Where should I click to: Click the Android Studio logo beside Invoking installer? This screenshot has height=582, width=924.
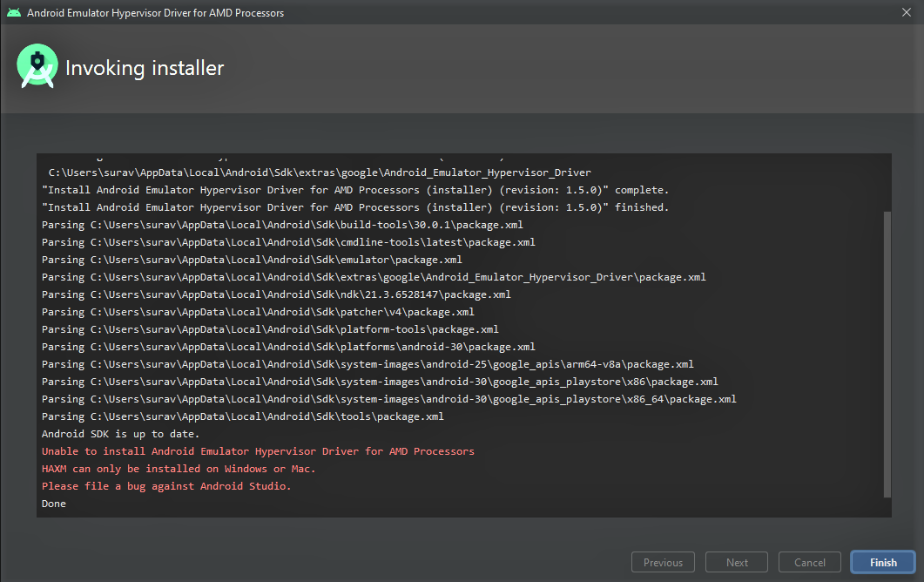37,66
